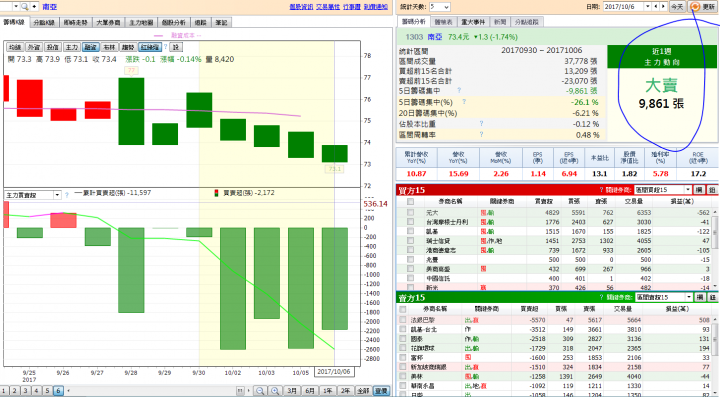Step the date forward one day
This screenshot has height=397, width=720.
(663, 6)
